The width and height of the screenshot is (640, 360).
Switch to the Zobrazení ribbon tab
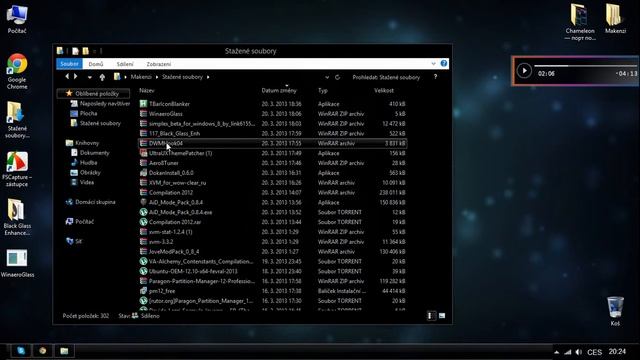159,64
